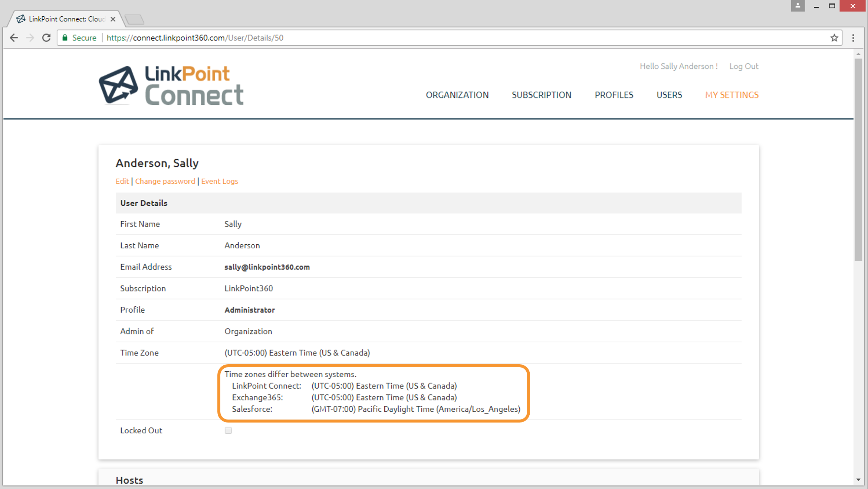Toggle the Locked Out checkbox
Screen dimensions: 868x489
tap(228, 430)
